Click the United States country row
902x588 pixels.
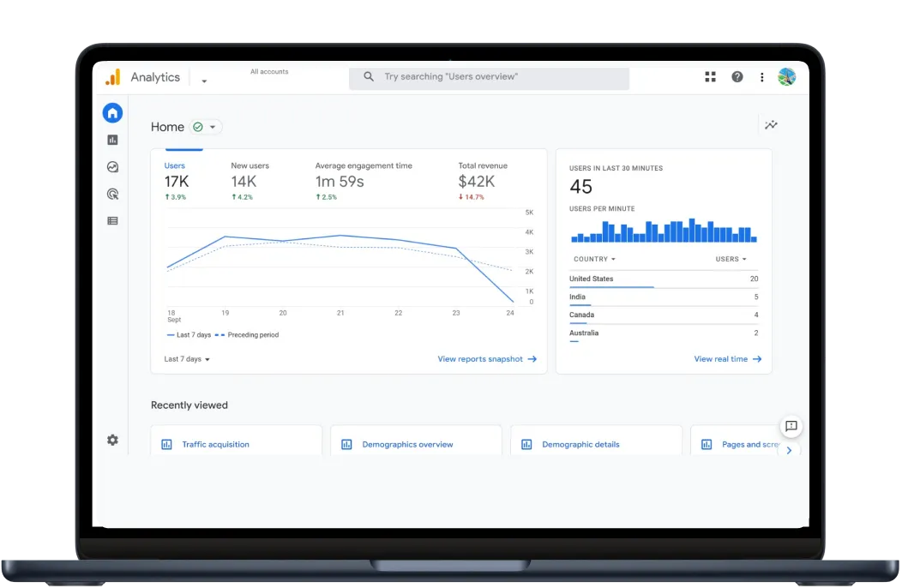coord(664,279)
